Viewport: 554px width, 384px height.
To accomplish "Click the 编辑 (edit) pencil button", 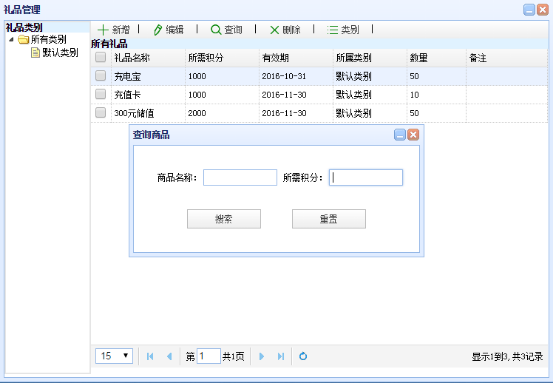I will point(169,30).
